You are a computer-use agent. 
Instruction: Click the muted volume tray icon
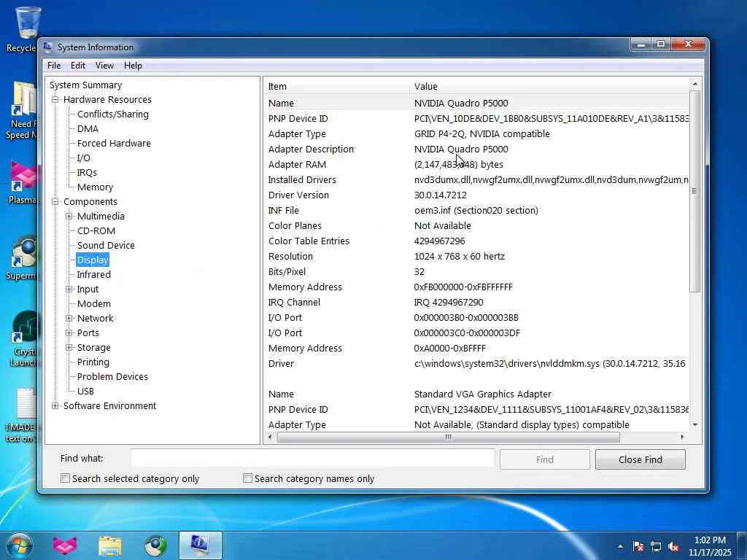(673, 547)
